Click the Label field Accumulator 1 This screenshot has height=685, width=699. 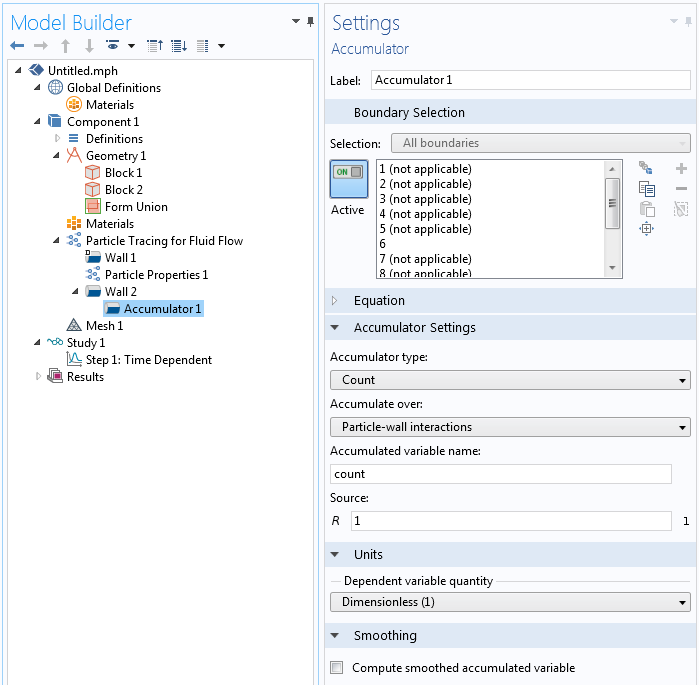pos(530,80)
